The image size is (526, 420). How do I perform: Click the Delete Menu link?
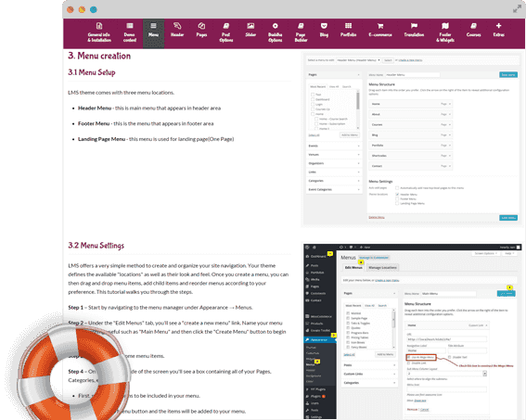[377, 217]
